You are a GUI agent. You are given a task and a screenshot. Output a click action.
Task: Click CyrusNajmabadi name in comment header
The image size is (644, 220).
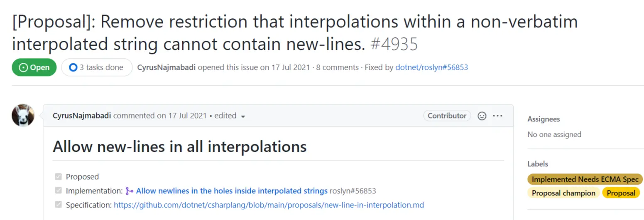point(82,116)
